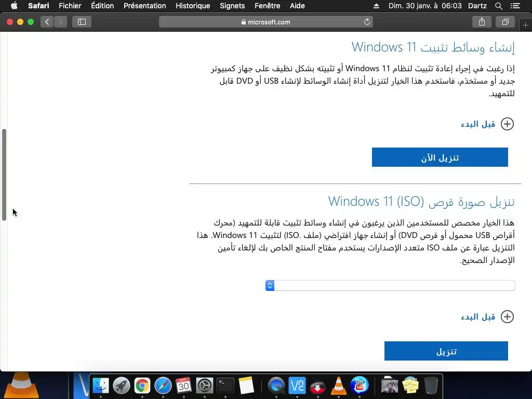Viewport: 532px width, 399px height.
Task: Open the Historique menu
Action: pos(193,6)
